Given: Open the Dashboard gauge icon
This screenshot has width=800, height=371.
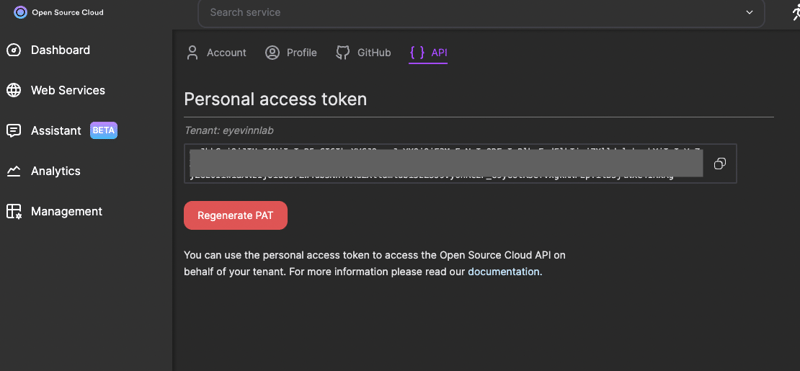Looking at the screenshot, I should click(x=14, y=50).
